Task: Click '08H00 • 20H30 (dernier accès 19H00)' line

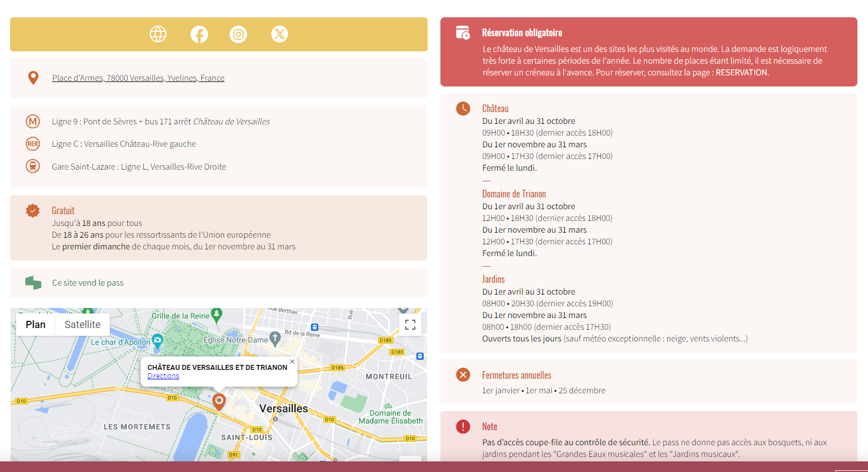Action: pyautogui.click(x=547, y=304)
